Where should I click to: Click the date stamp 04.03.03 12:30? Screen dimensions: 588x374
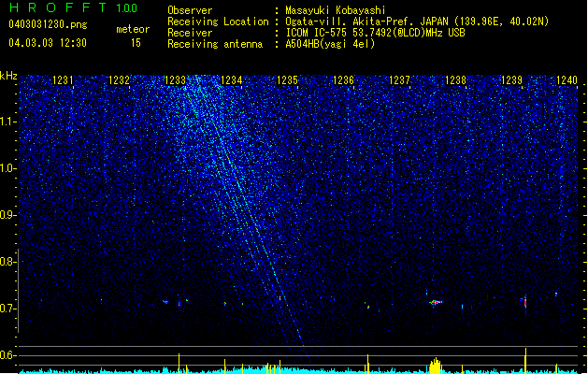coord(48,43)
